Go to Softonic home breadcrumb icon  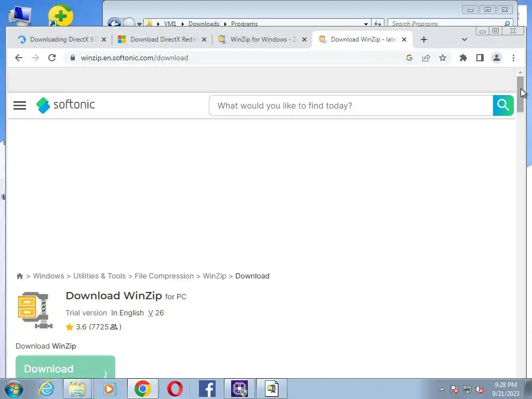coord(20,276)
